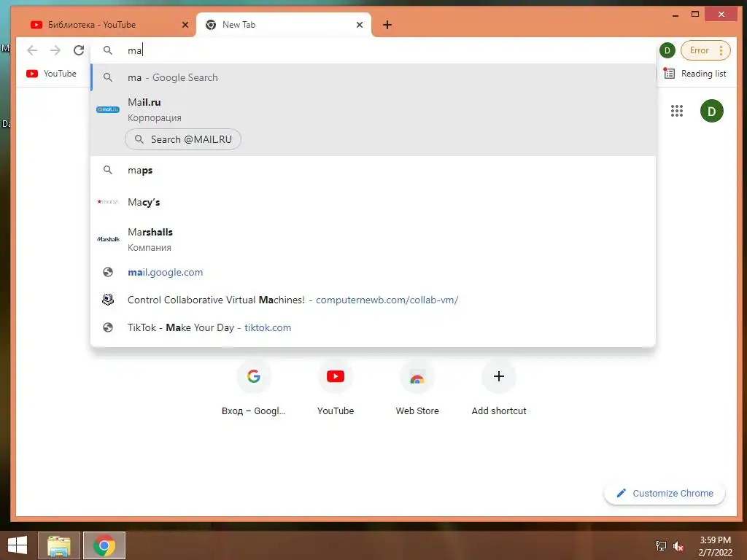Click the magnifier icon beside 'maps'

pyautogui.click(x=108, y=170)
